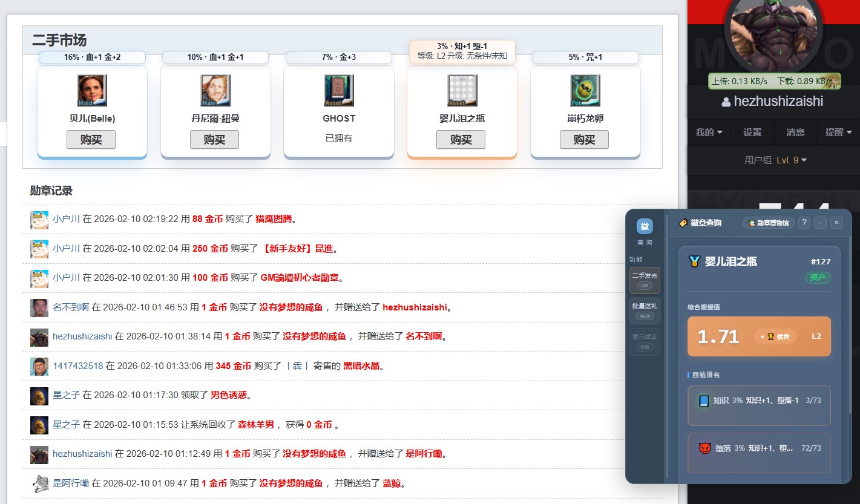The image size is (860, 504).
Task: Open the 用户组 Lvl. 9 dropdown
Action: coord(775,160)
